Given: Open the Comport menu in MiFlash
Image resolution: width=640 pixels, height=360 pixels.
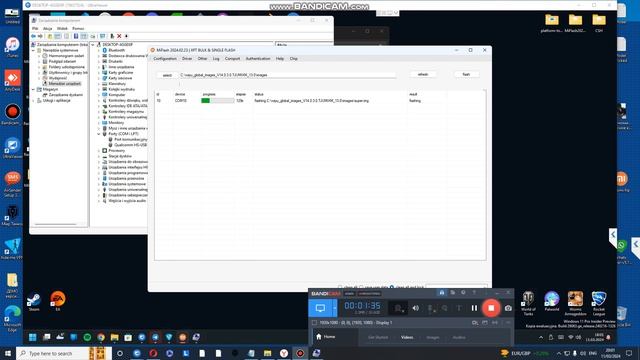Looking at the screenshot, I should 233,59.
